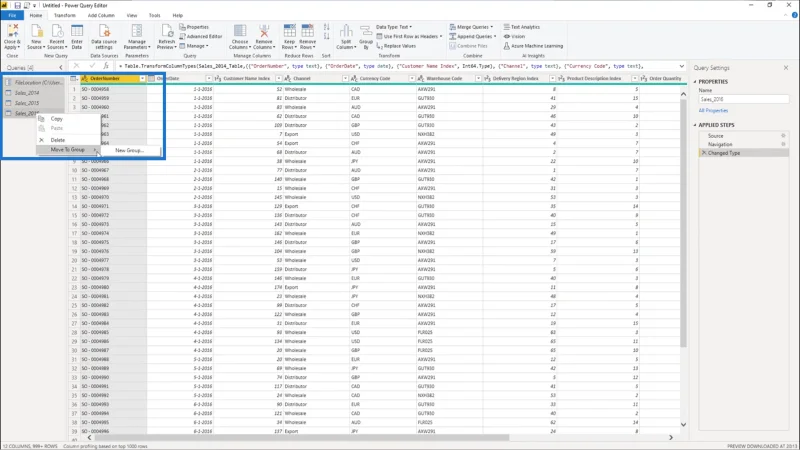The width and height of the screenshot is (800, 450).
Task: Click the save icon in title bar
Action: (x=17, y=5)
